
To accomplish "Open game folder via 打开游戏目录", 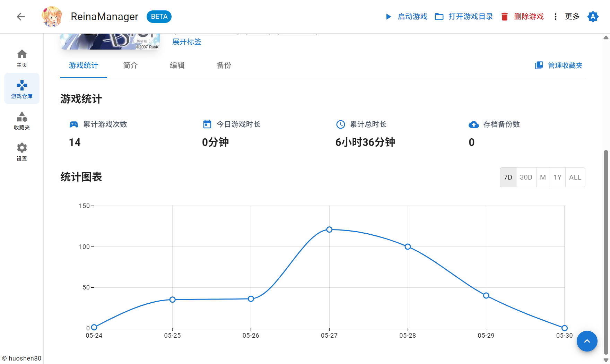I will 464,17.
